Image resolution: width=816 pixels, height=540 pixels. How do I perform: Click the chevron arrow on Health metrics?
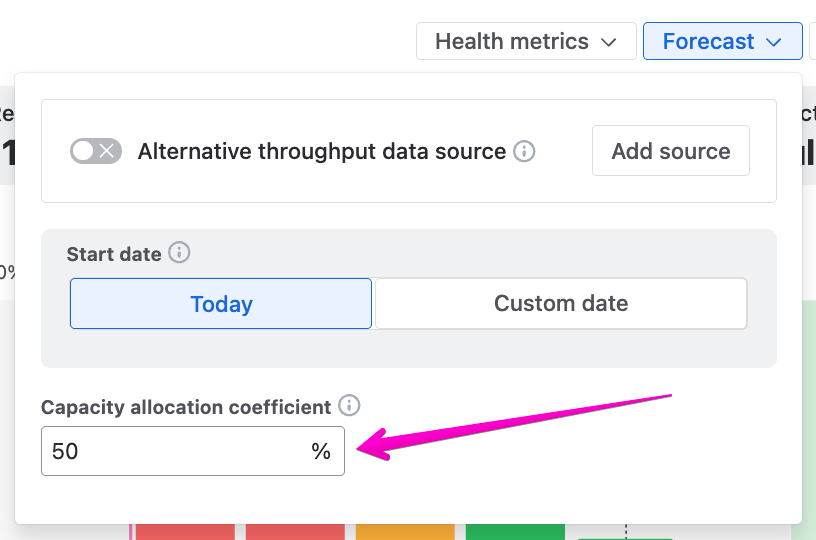(609, 42)
